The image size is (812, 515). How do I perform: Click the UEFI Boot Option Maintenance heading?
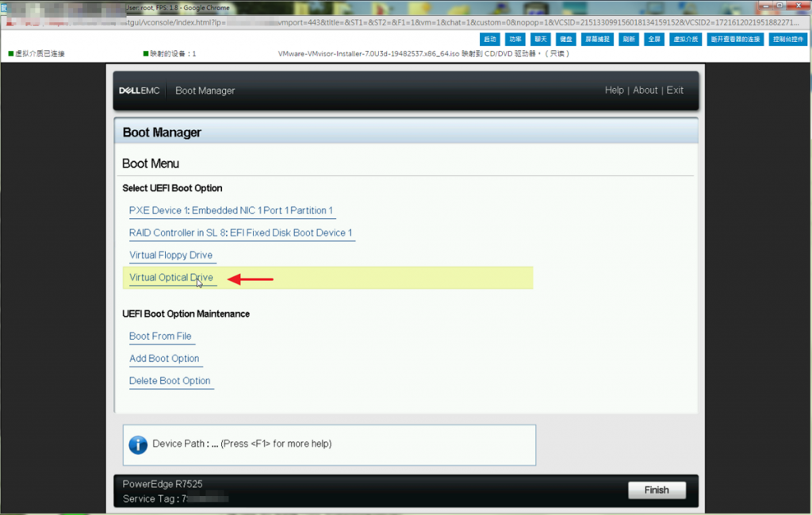(186, 314)
